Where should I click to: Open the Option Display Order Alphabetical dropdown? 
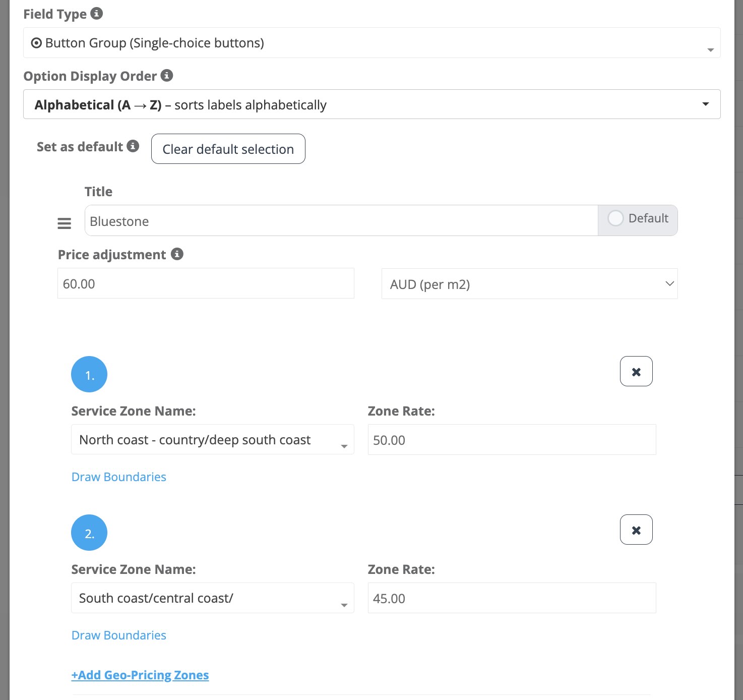(371, 105)
